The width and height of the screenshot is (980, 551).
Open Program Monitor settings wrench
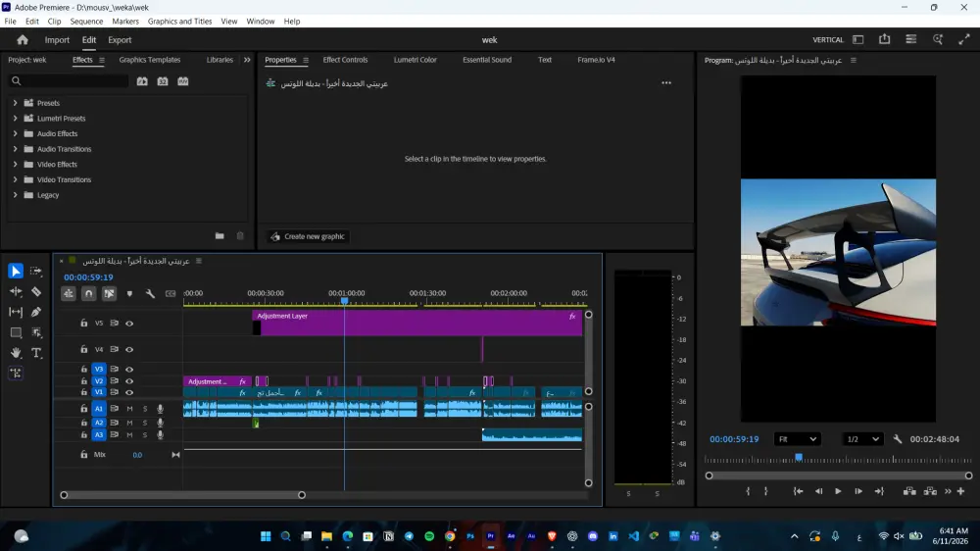pos(898,439)
